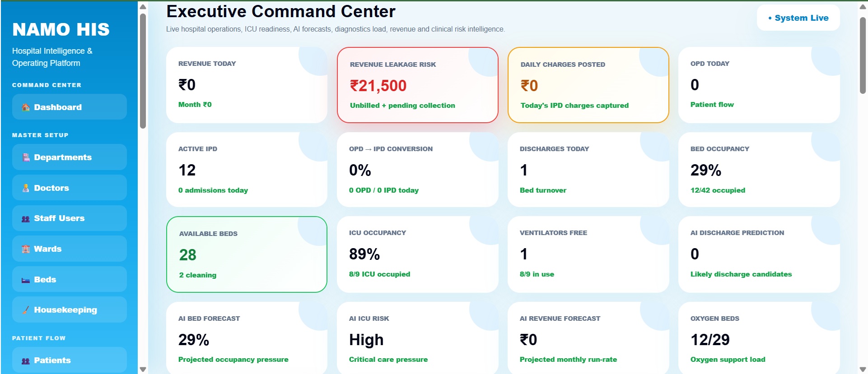Click the Wards hospital icon
This screenshot has width=868, height=374.
coord(26,249)
